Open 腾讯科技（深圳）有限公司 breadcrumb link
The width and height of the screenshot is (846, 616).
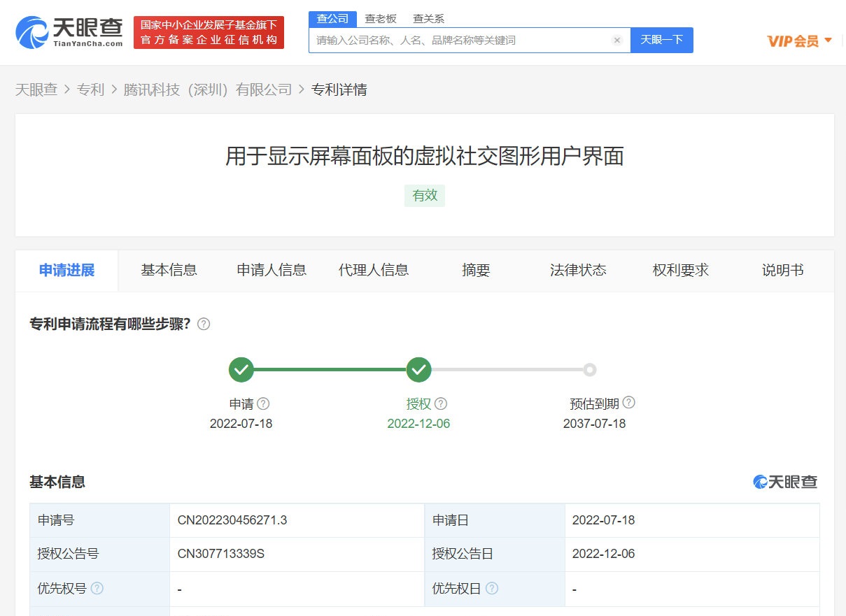click(x=208, y=89)
